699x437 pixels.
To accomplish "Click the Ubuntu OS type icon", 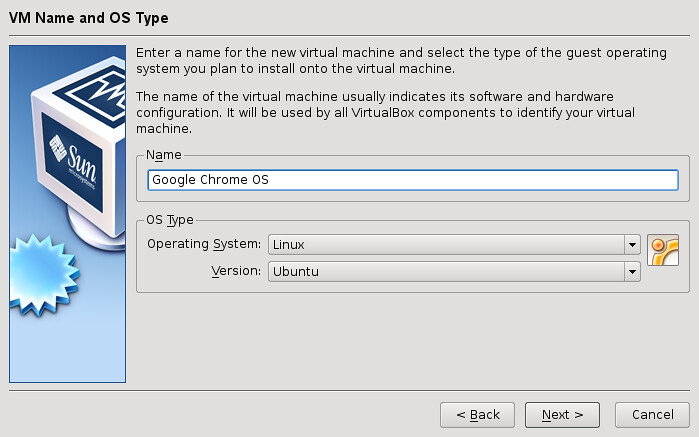I will (663, 250).
